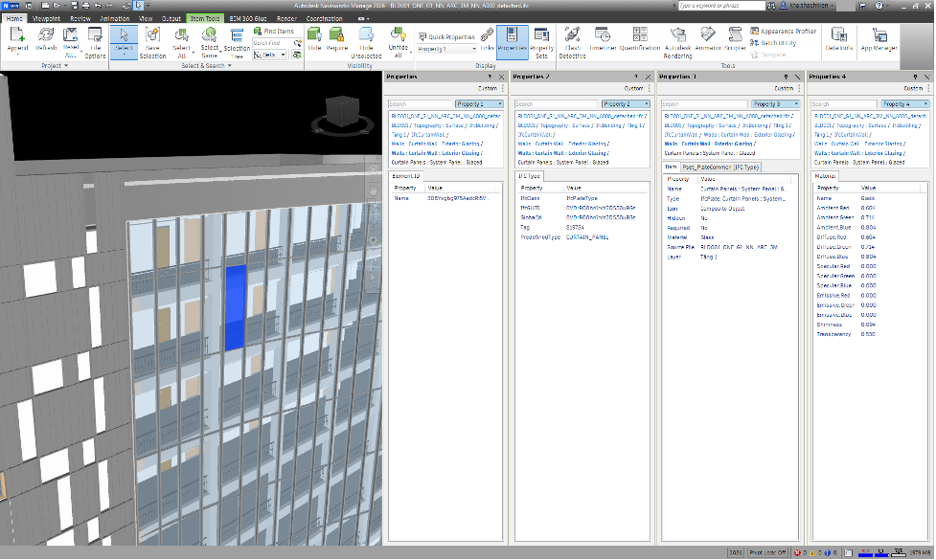Select the Pset_PlateCommon (IFC Type) tab
Screen dimensions: 936x560
coord(720,167)
